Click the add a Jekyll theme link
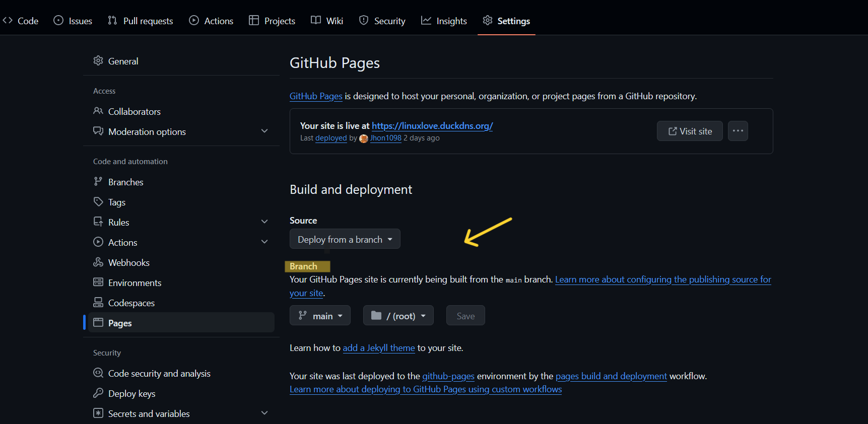This screenshot has height=424, width=868. coord(379,348)
